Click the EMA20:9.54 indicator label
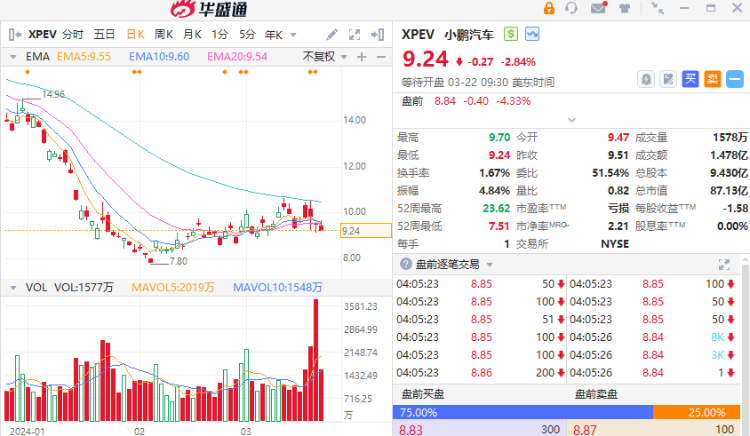Screen dimensions: 750x436 (237, 56)
